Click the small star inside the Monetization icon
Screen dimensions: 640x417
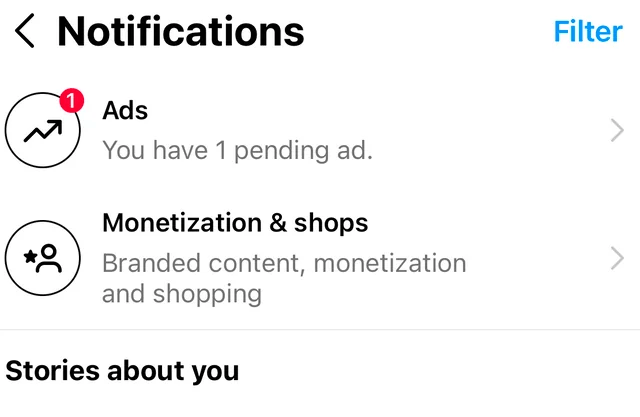click(30, 257)
